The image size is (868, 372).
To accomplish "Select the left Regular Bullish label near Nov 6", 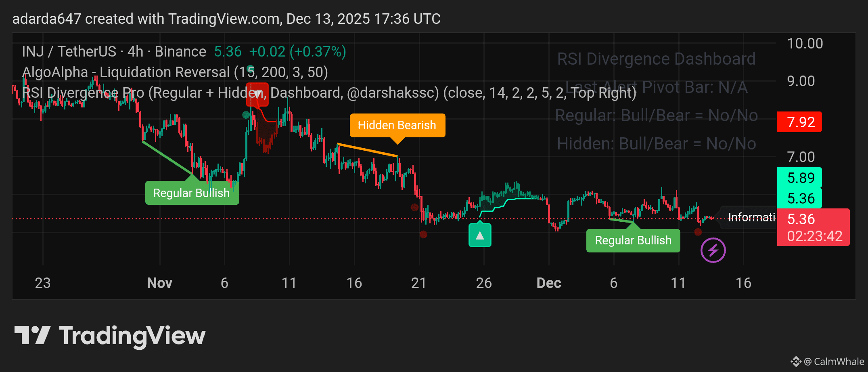I will tap(192, 193).
